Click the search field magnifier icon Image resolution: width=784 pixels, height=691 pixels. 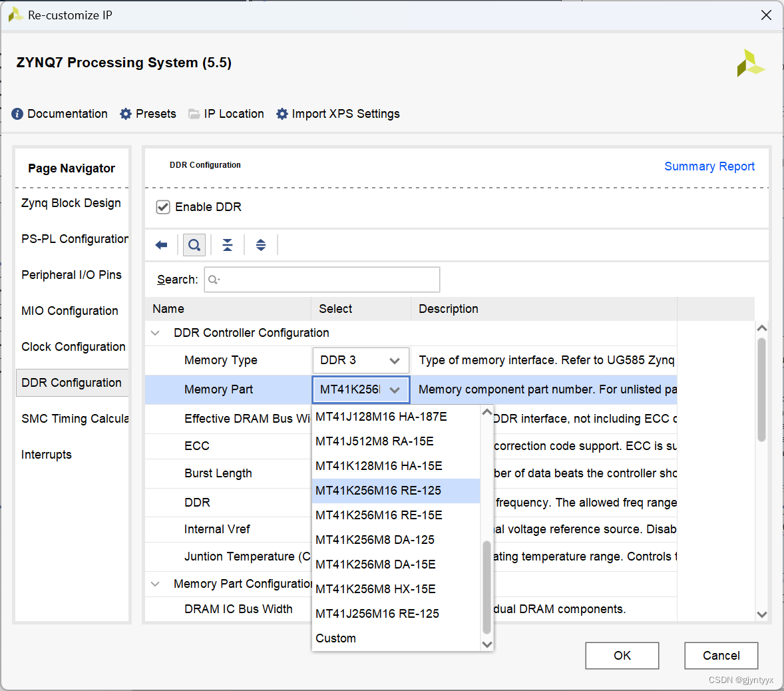214,280
